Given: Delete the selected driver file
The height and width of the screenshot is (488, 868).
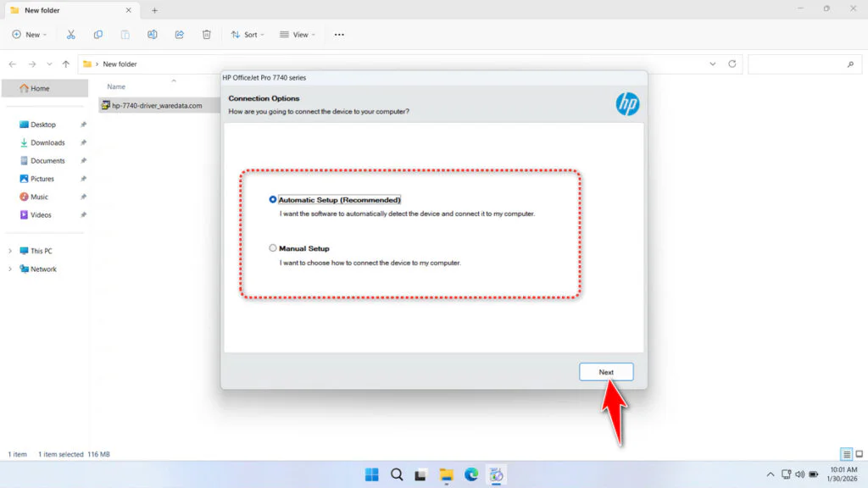Looking at the screenshot, I should click(x=205, y=34).
